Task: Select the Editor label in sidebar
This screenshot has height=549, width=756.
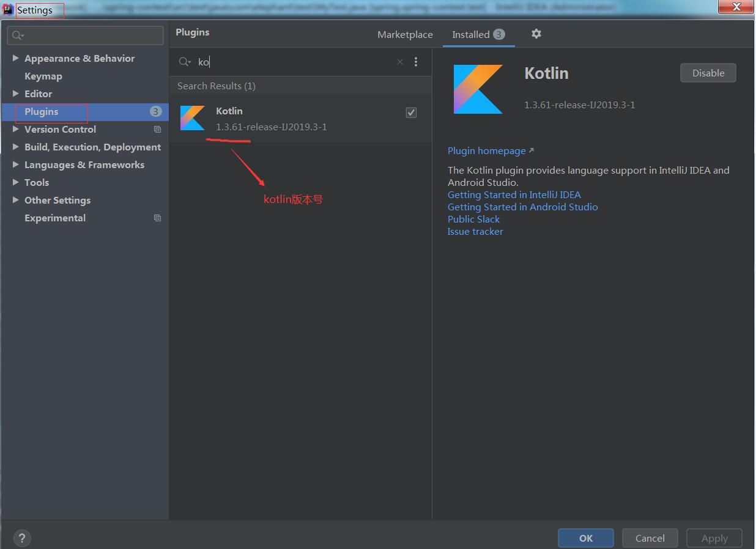Action: tap(38, 94)
